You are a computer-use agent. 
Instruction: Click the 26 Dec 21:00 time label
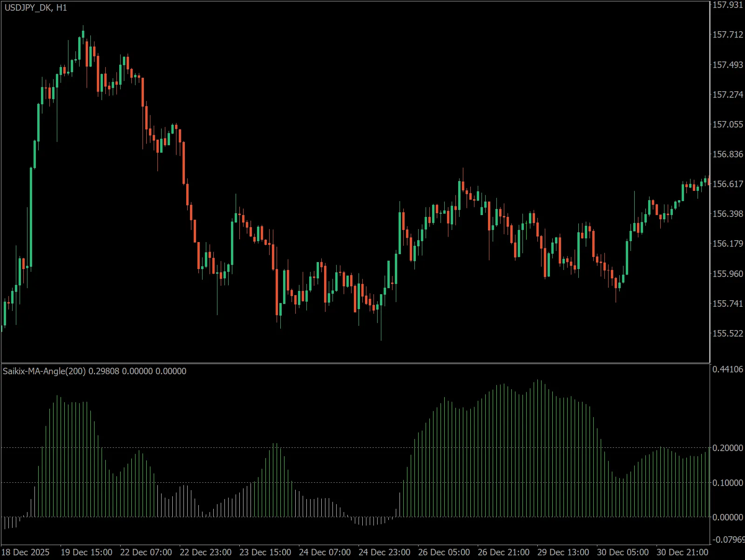(504, 552)
